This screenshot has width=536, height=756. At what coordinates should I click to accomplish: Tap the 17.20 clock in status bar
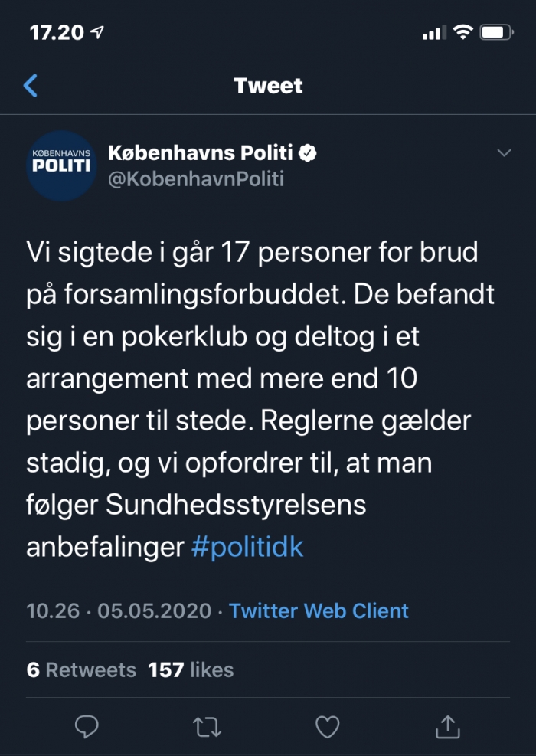click(x=57, y=32)
